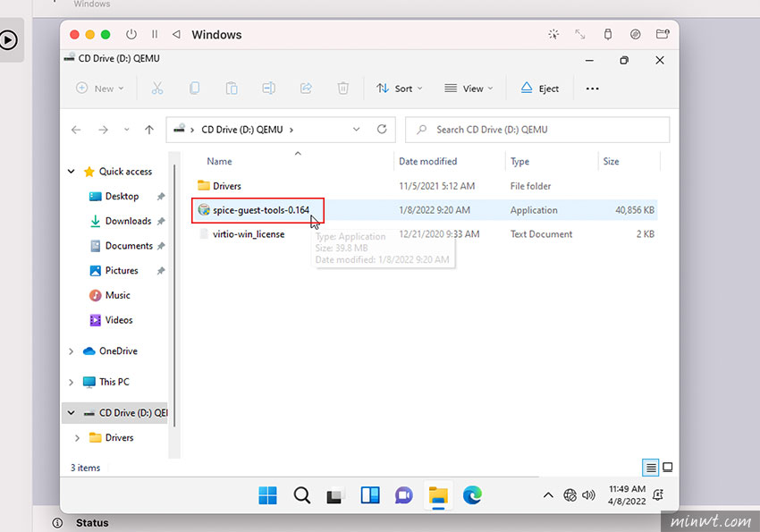Click the UTM resize display icon

tap(580, 34)
